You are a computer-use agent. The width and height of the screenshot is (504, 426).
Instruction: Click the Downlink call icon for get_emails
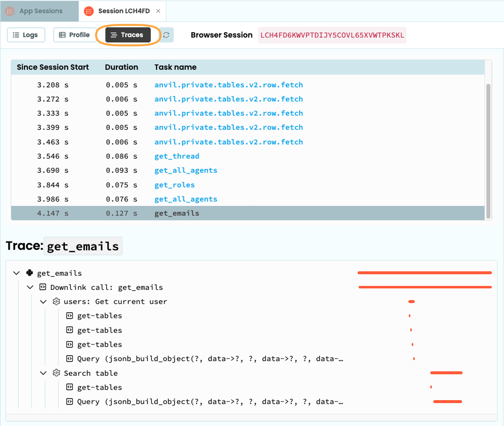click(x=42, y=287)
